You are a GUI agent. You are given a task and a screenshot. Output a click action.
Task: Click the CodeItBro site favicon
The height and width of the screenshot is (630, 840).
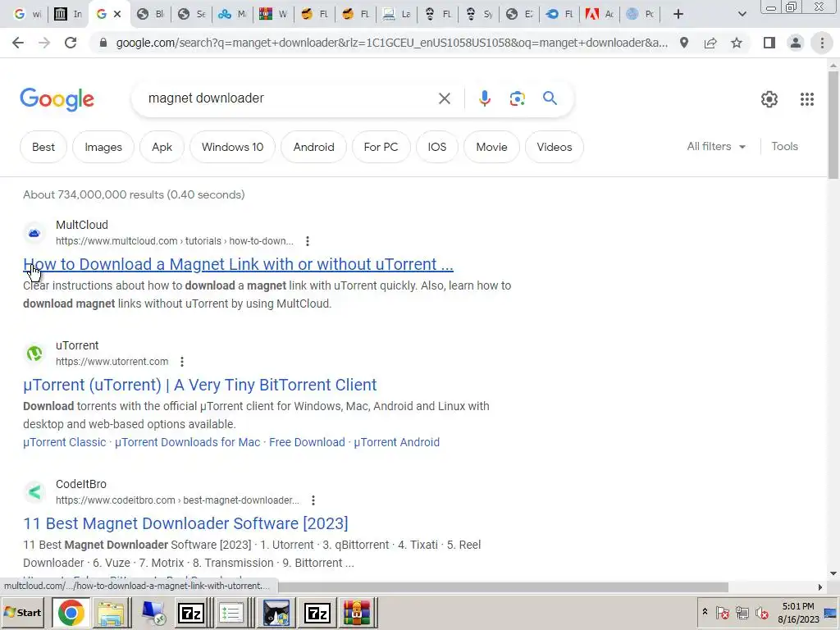34,492
